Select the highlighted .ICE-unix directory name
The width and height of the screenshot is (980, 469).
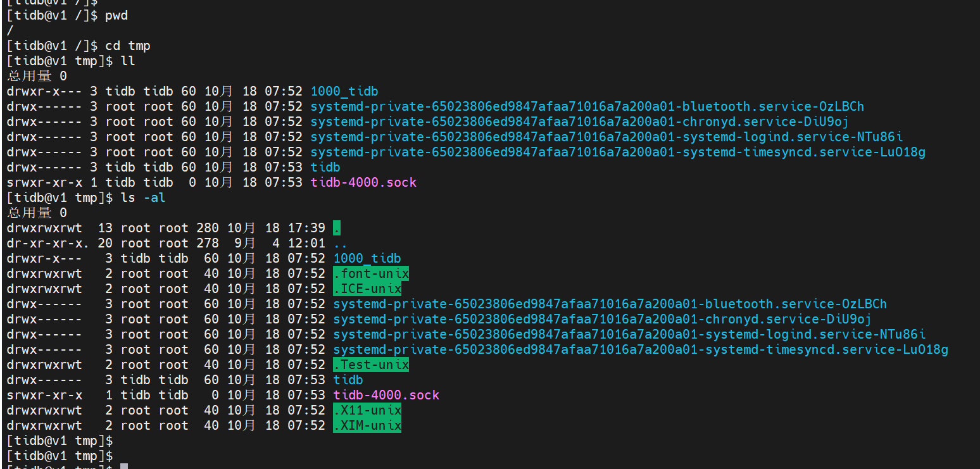pyautogui.click(x=367, y=289)
